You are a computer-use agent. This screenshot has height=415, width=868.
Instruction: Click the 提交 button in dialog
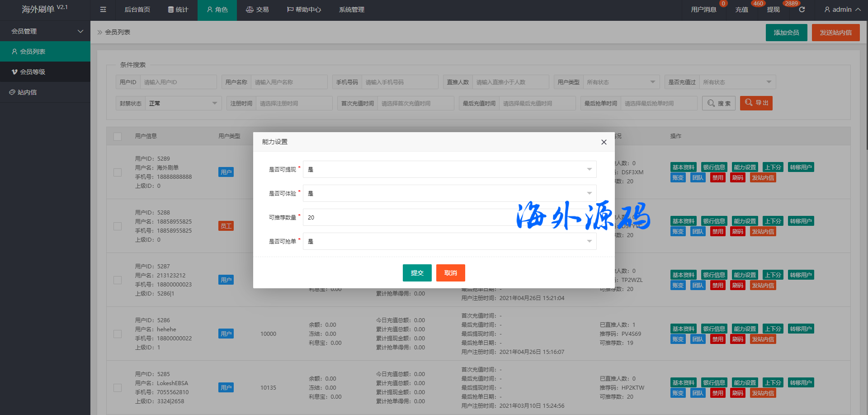point(417,273)
